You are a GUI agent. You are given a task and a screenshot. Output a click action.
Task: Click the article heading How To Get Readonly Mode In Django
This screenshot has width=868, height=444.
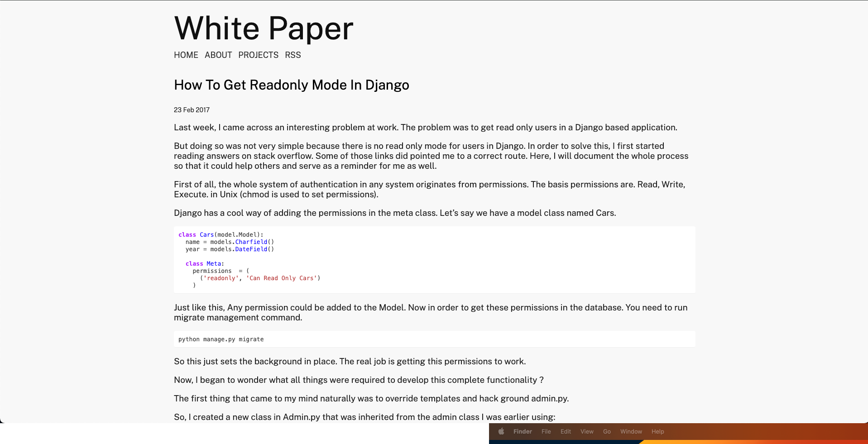coord(292,85)
